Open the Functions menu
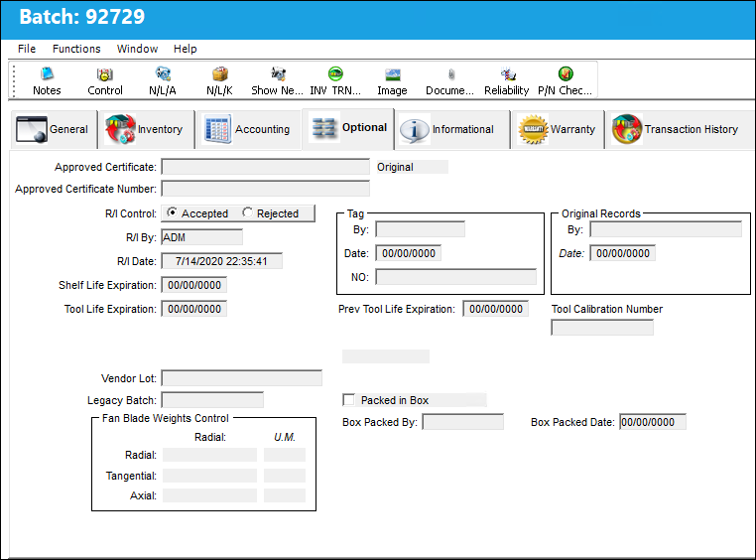756x560 pixels. [x=76, y=49]
